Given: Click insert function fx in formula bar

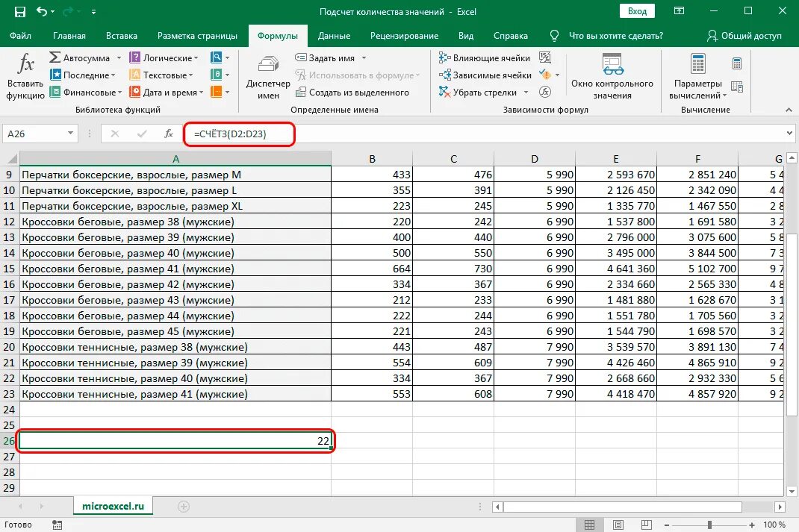Looking at the screenshot, I should click(169, 134).
